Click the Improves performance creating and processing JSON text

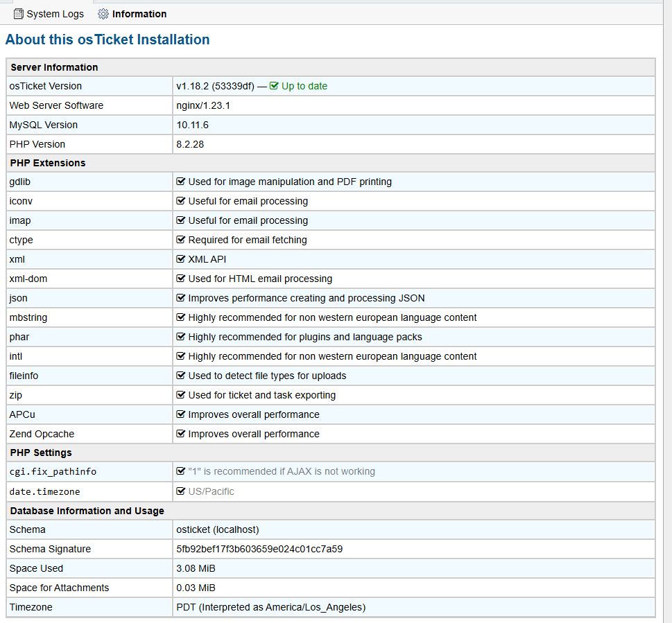(x=307, y=298)
